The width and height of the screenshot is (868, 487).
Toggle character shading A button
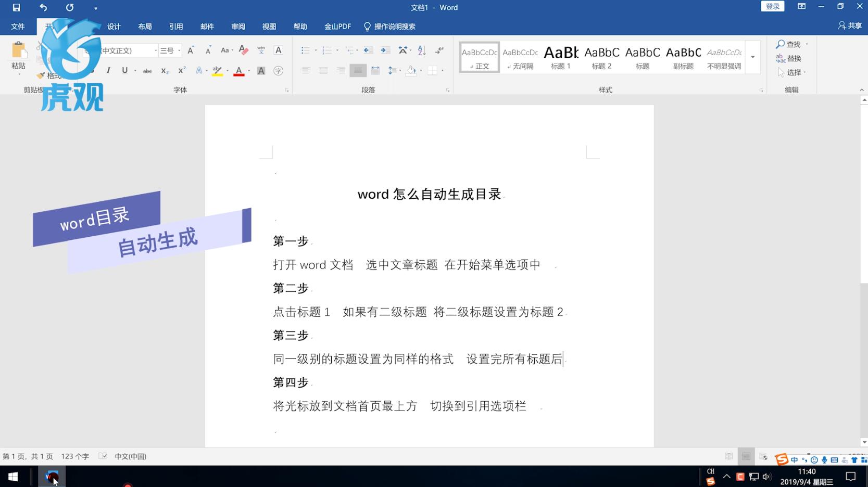(x=261, y=71)
